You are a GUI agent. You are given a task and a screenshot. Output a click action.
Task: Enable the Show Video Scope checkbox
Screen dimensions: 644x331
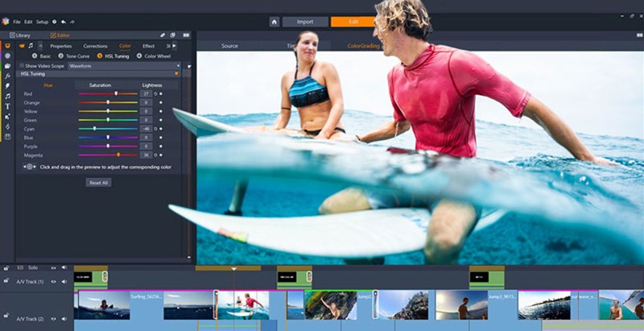[x=22, y=66]
